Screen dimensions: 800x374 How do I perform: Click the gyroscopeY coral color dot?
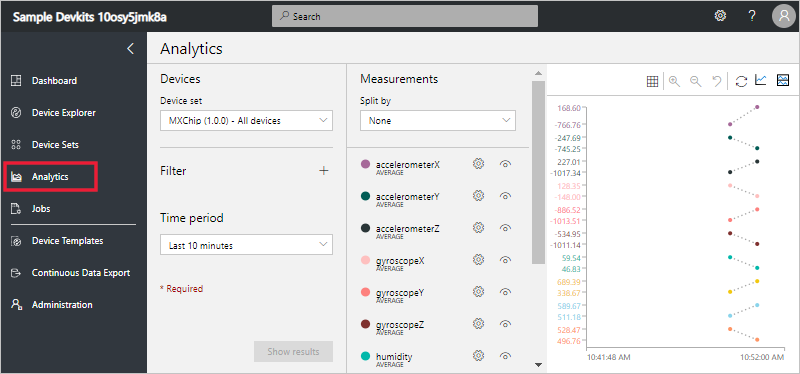pos(365,292)
